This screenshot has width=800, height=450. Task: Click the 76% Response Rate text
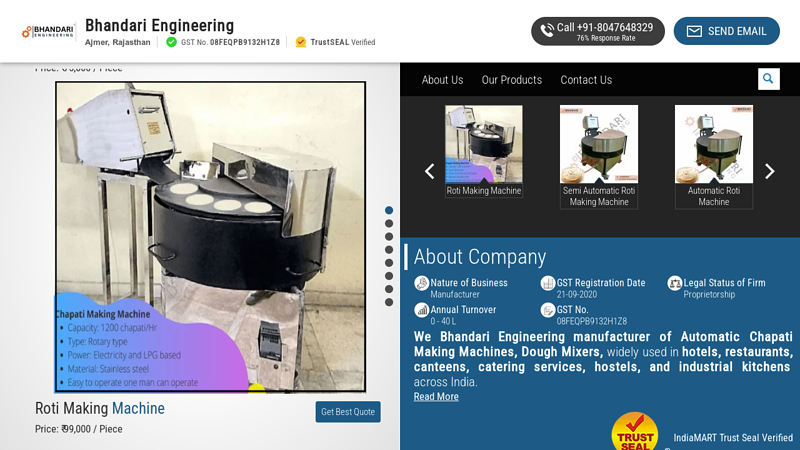606,38
